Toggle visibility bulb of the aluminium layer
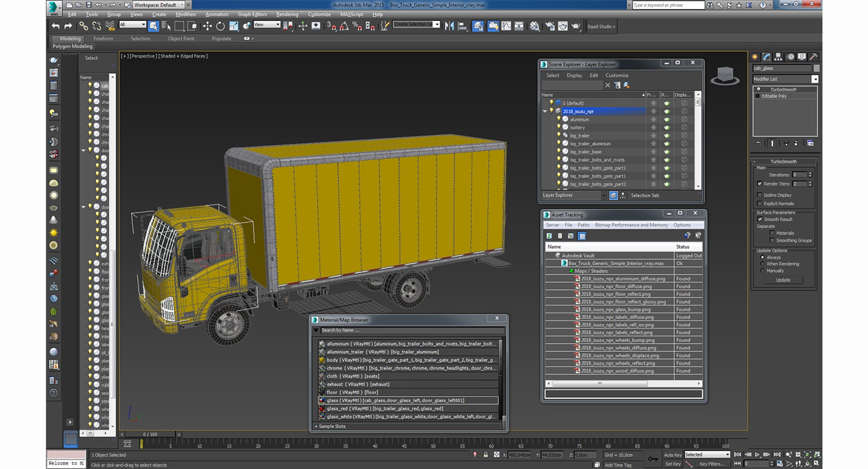Image resolution: width=868 pixels, height=469 pixels. [x=559, y=119]
